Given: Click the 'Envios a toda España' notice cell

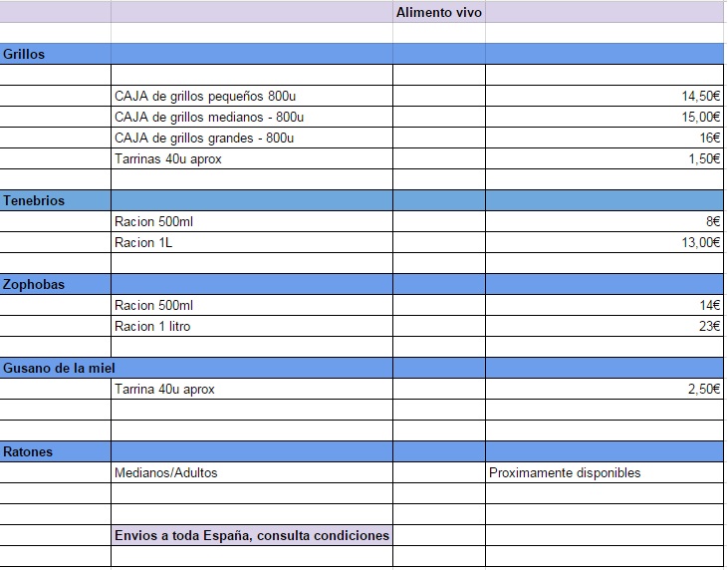Looking at the screenshot, I should click(251, 535).
